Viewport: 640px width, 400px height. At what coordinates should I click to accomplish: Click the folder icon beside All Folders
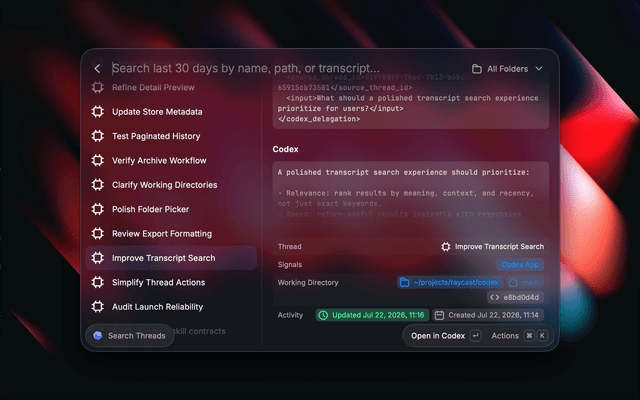point(476,69)
